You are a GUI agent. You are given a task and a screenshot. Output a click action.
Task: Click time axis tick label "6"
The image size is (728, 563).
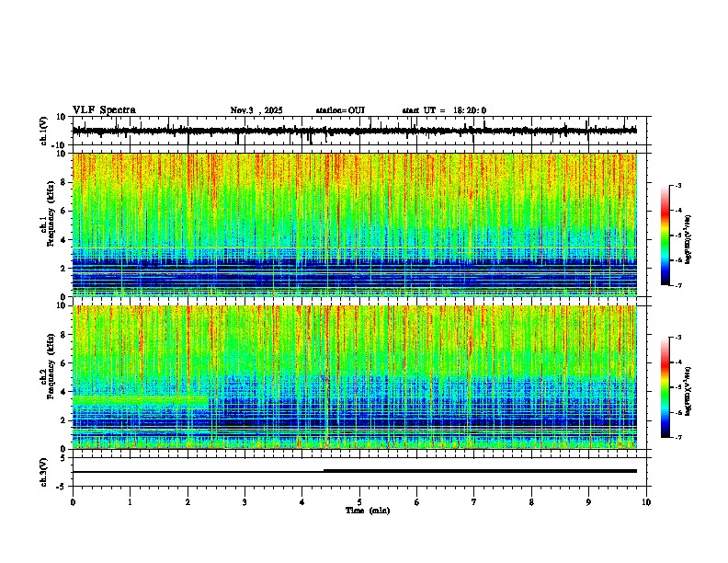pos(417,502)
